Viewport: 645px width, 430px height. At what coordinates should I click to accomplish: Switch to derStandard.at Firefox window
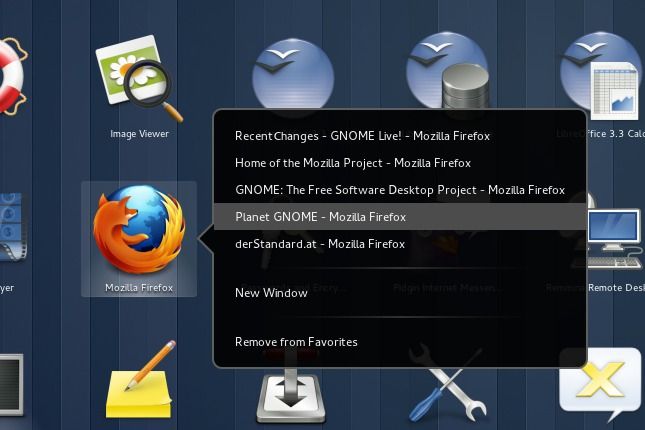[319, 244]
